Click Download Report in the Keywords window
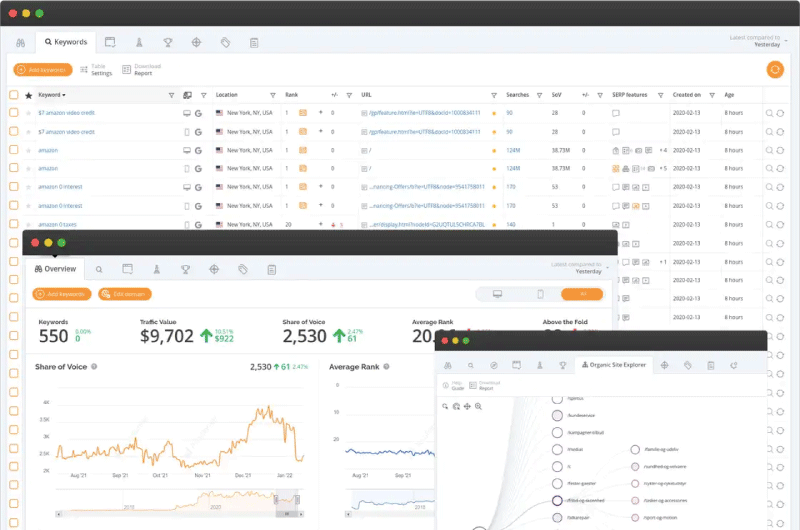800x530 pixels. (x=142, y=70)
